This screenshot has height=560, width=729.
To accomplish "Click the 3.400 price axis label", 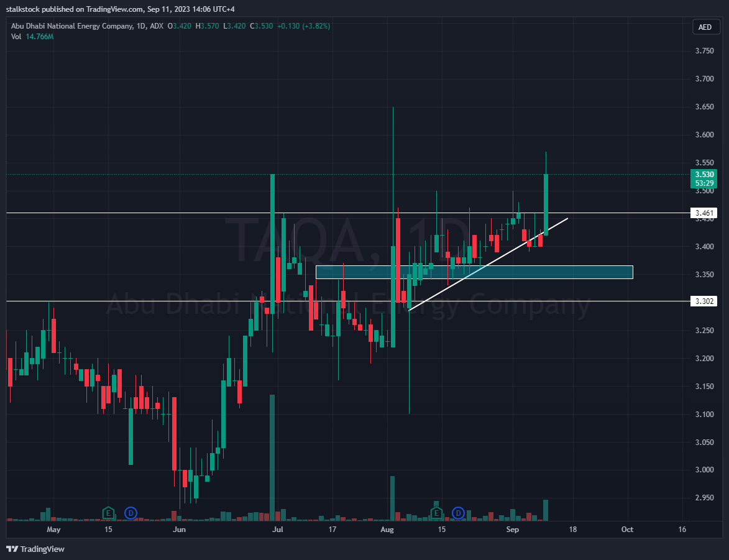I will click(x=704, y=247).
